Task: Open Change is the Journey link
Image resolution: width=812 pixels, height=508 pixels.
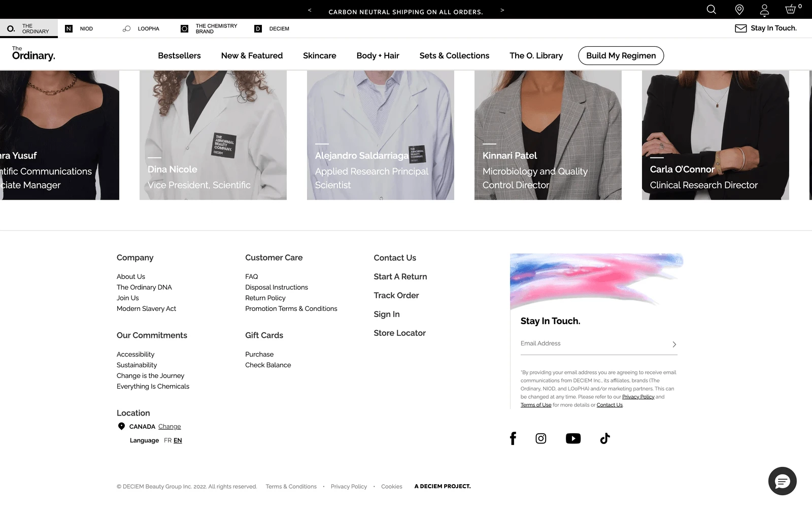Action: pos(150,376)
